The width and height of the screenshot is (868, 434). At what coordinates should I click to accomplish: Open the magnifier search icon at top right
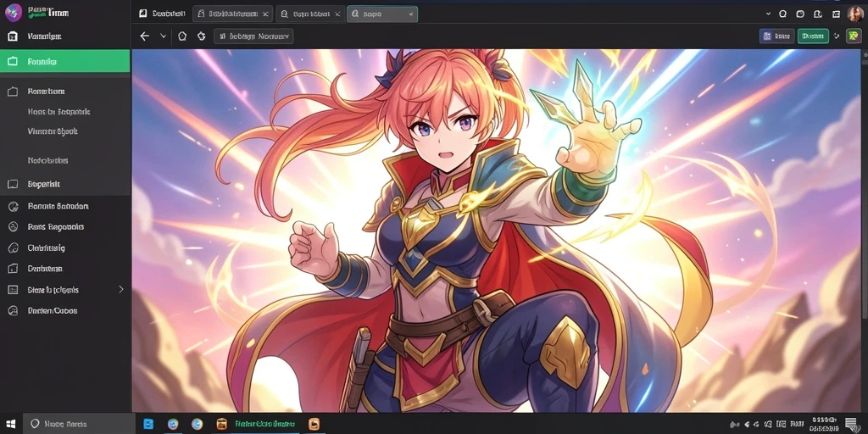pyautogui.click(x=782, y=14)
